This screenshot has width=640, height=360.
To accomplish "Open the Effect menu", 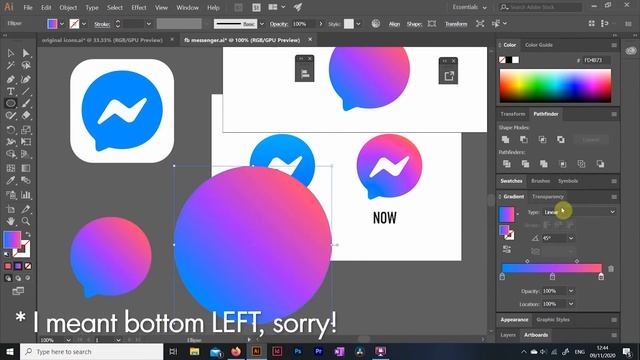I will (x=139, y=7).
